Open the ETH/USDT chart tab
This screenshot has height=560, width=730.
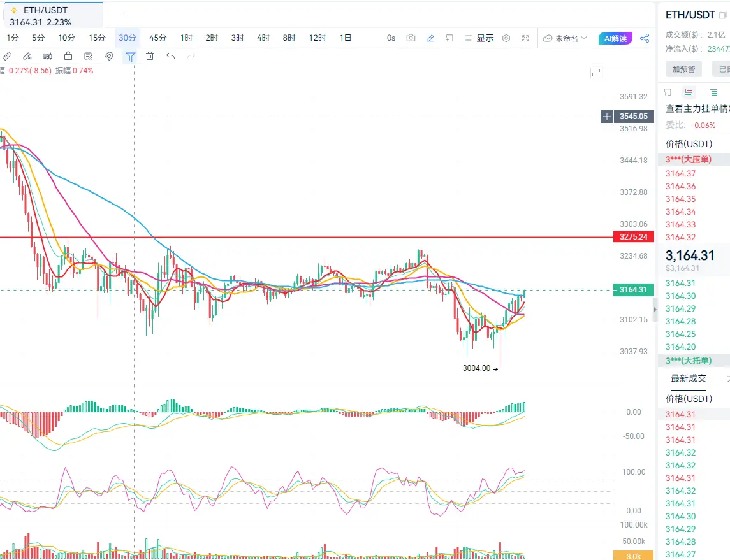pos(53,16)
